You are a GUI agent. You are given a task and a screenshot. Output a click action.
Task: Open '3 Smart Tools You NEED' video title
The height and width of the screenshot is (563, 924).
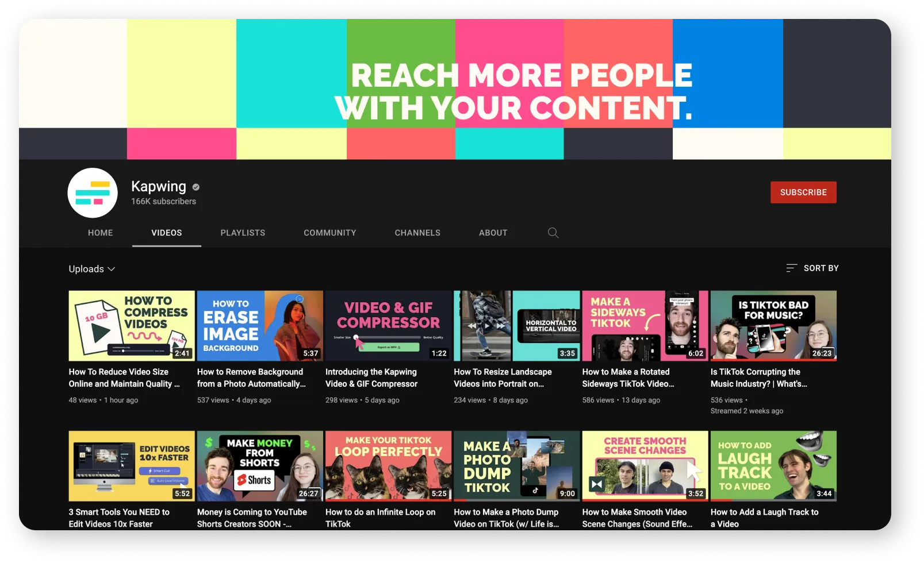pos(119,518)
